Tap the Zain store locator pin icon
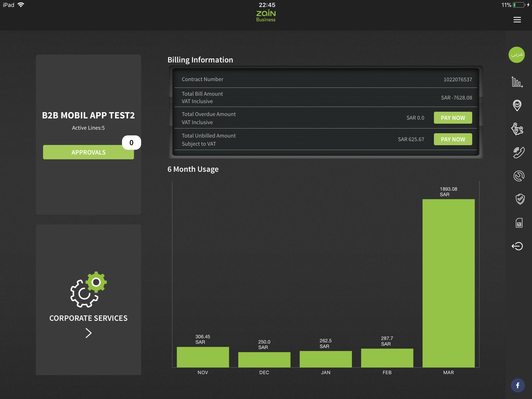This screenshot has height=399, width=532. (517, 105)
